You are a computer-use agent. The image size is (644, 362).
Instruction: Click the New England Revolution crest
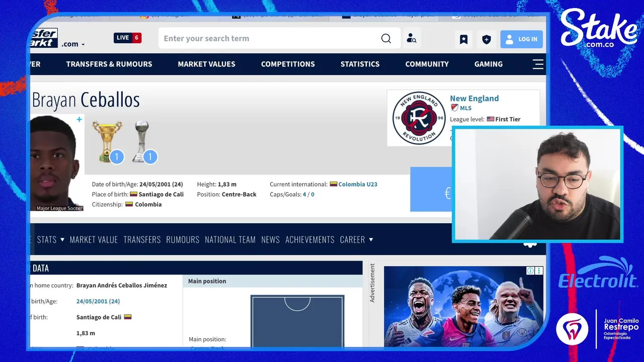[x=419, y=118]
